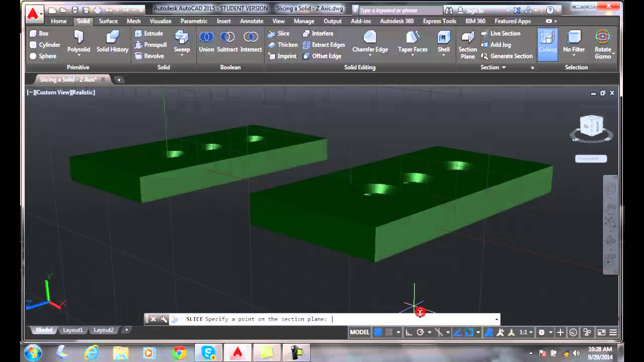Open the Visualize ribbon tab
This screenshot has width=644, height=362.
160,21
